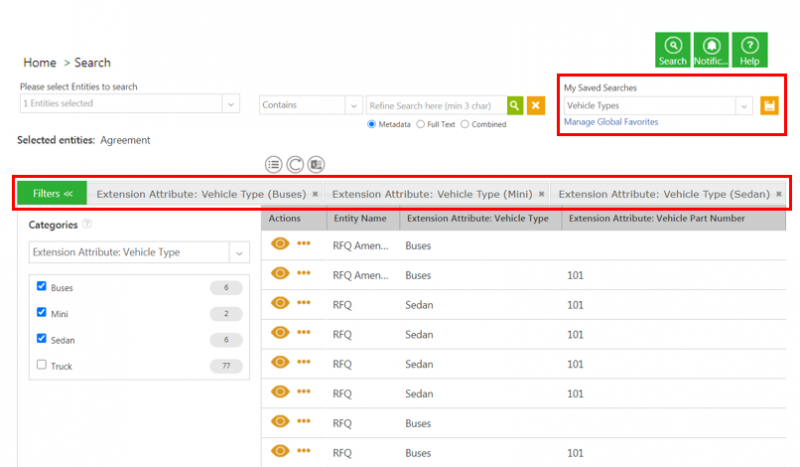This screenshot has height=467, width=800.
Task: Select the Full Text radio button
Action: [422, 125]
